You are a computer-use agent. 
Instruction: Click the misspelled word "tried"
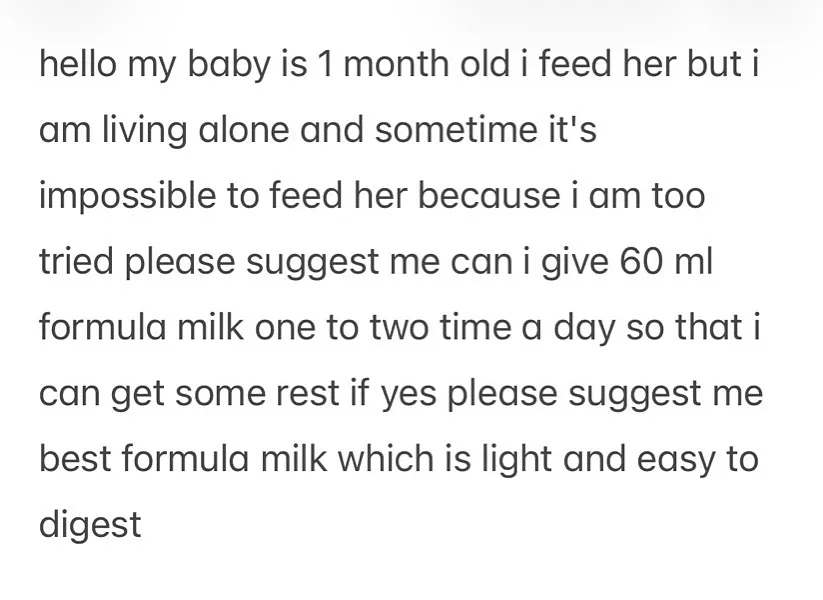[x=81, y=262]
